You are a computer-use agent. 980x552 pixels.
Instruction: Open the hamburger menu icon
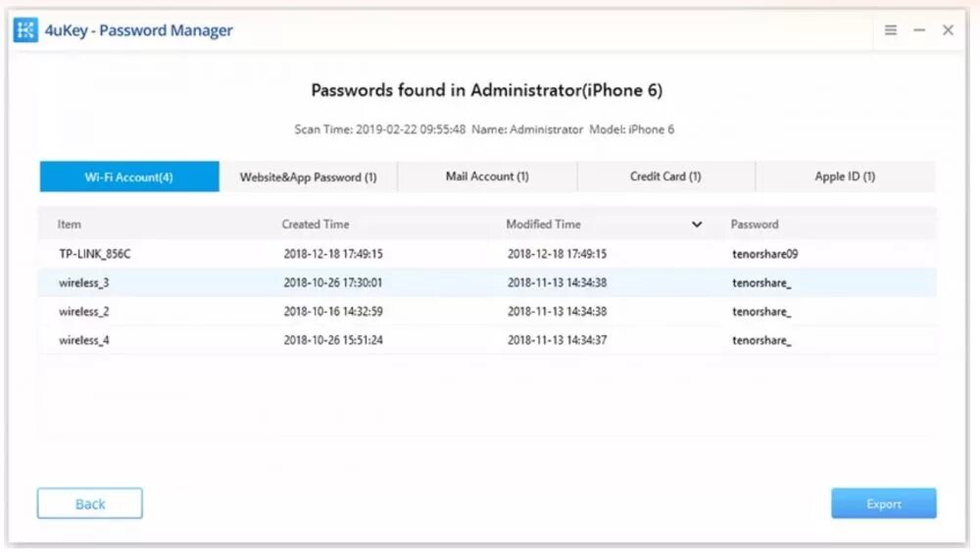click(891, 30)
